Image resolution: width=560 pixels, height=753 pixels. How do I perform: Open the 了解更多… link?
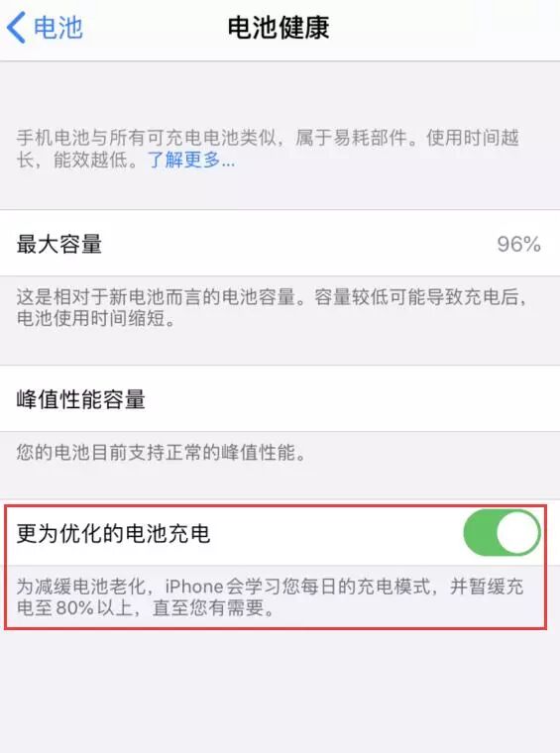click(x=191, y=160)
